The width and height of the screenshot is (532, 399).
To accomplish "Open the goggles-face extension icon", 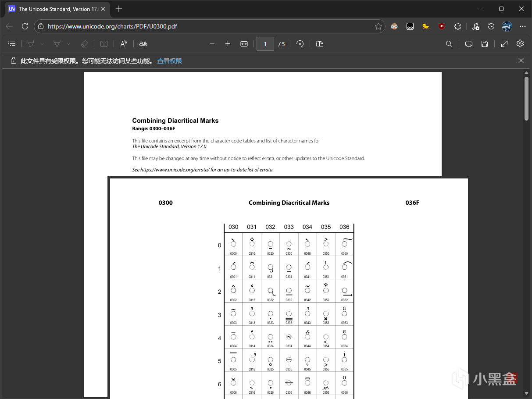I will (394, 26).
